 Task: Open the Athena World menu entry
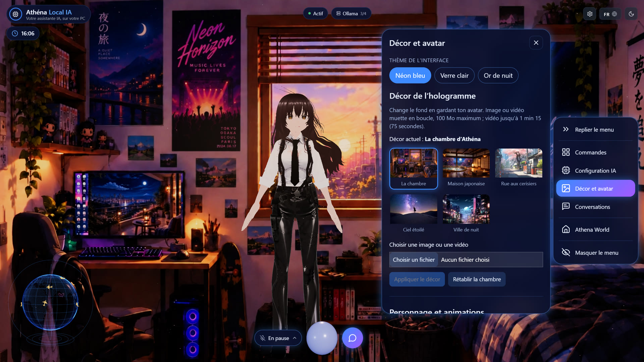(x=595, y=230)
